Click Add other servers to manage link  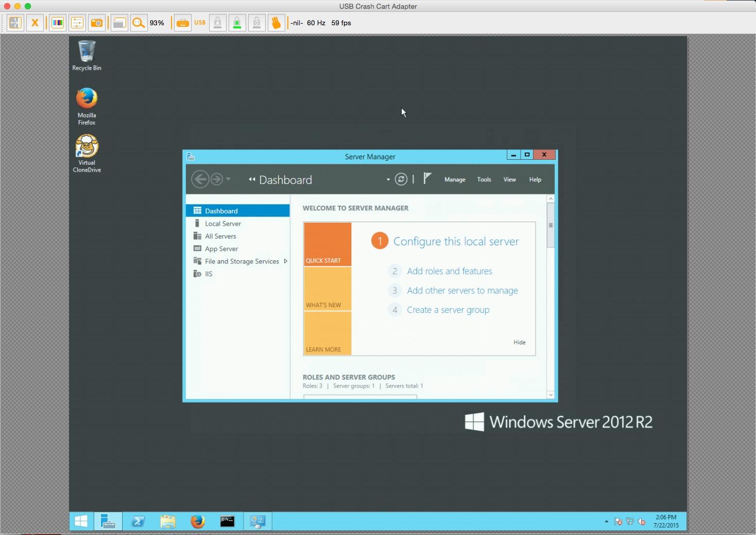462,291
